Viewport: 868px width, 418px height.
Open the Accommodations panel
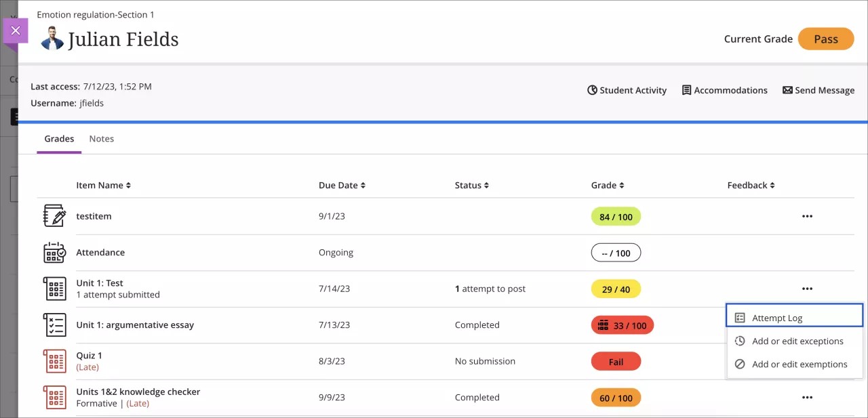coord(724,89)
